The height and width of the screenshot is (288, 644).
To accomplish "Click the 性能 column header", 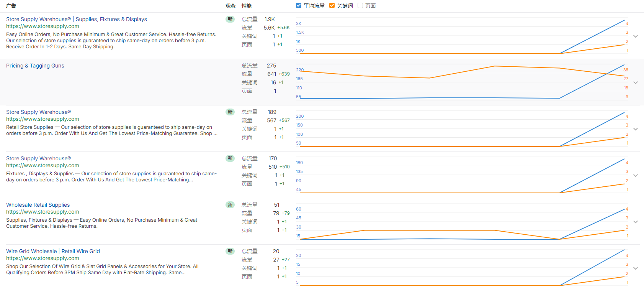I will click(247, 6).
